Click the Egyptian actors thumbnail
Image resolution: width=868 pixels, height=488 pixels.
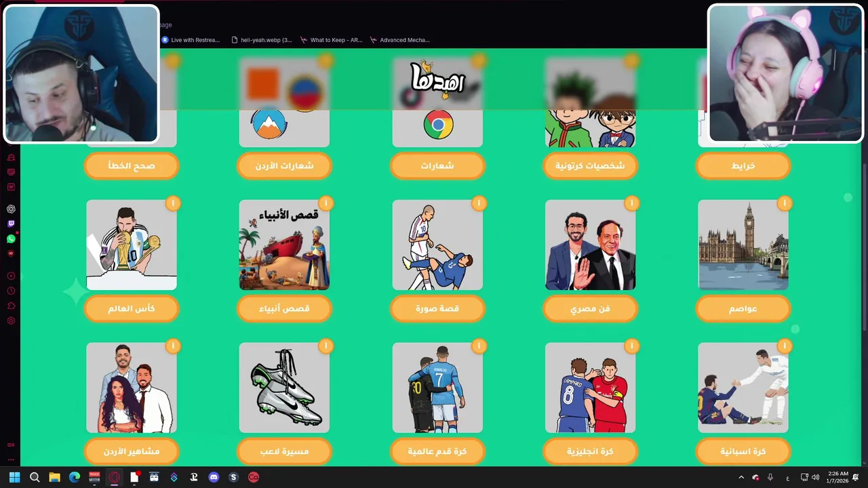[x=591, y=245]
